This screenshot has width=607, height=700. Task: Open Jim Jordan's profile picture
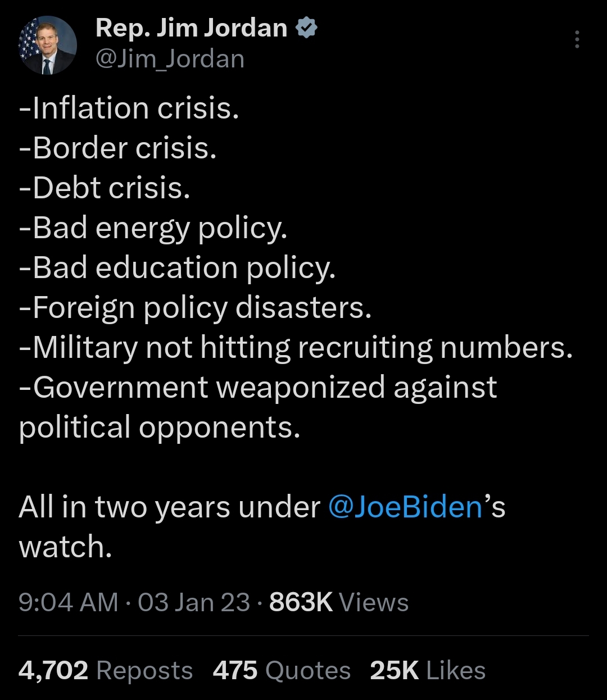click(x=47, y=46)
